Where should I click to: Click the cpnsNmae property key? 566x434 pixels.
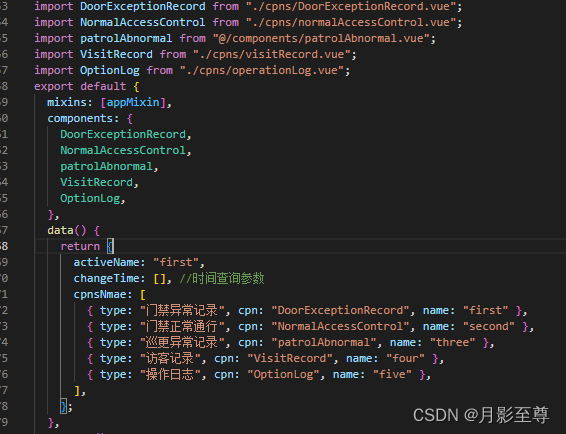[x=100, y=294]
